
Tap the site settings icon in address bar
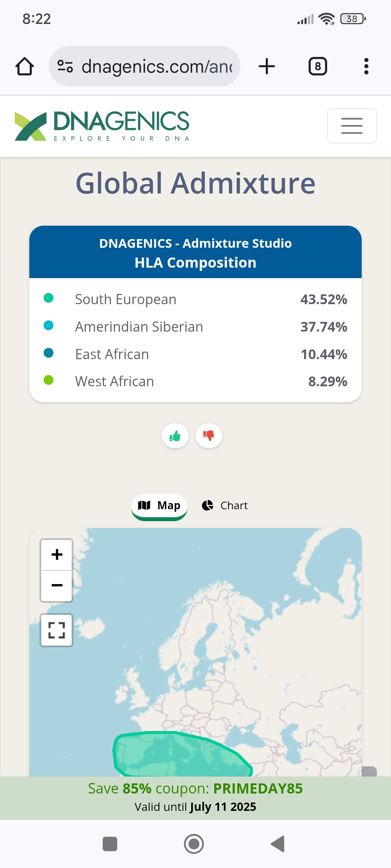[x=65, y=67]
